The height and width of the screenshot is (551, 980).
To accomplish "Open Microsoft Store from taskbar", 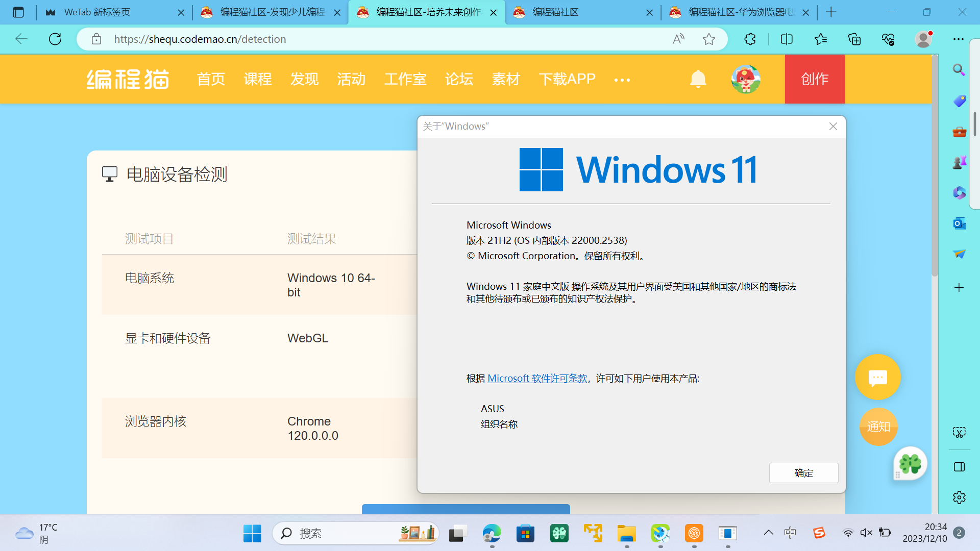I will click(525, 534).
